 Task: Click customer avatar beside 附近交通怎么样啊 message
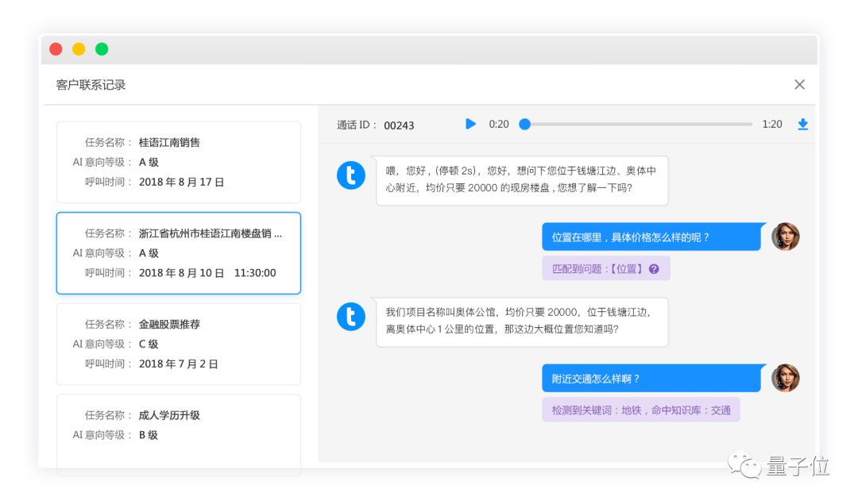(785, 378)
